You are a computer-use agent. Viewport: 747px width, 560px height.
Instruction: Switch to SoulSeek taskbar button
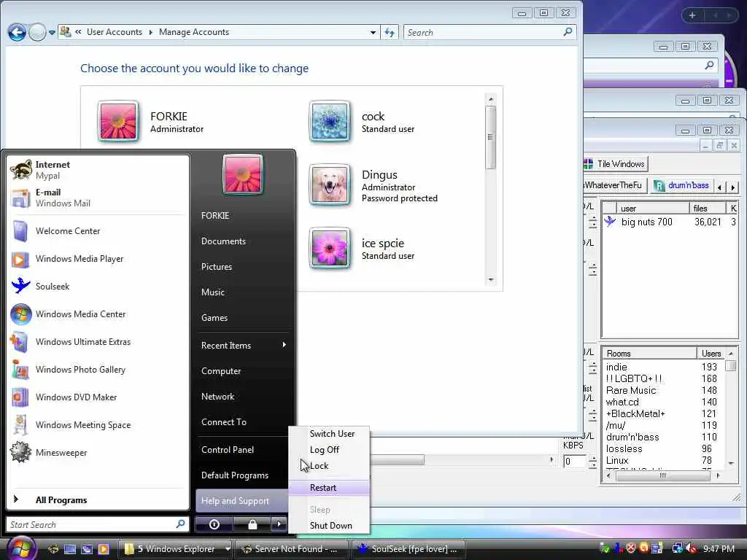pyautogui.click(x=409, y=548)
